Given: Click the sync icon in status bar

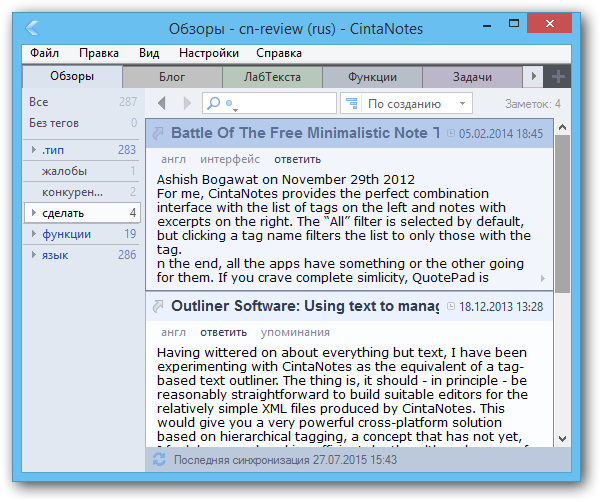Looking at the screenshot, I should pyautogui.click(x=159, y=459).
